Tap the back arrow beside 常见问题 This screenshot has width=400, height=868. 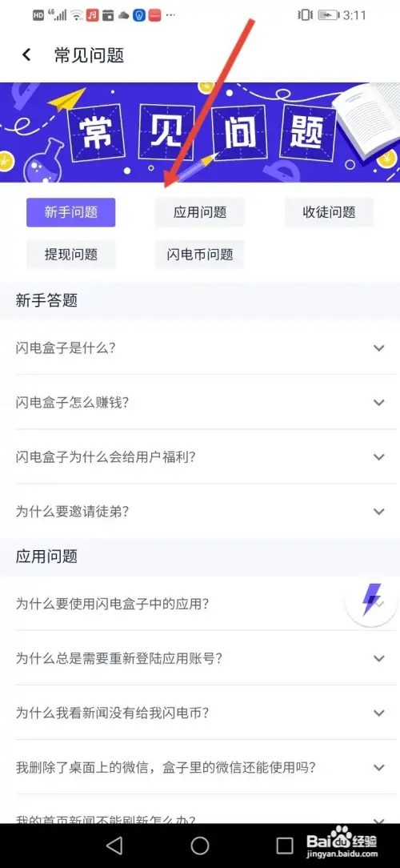pyautogui.click(x=26, y=54)
